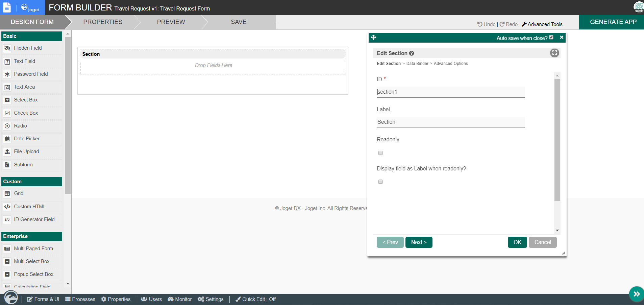Image resolution: width=644 pixels, height=305 pixels.
Task: Click the Edit Section help icon
Action: (412, 53)
